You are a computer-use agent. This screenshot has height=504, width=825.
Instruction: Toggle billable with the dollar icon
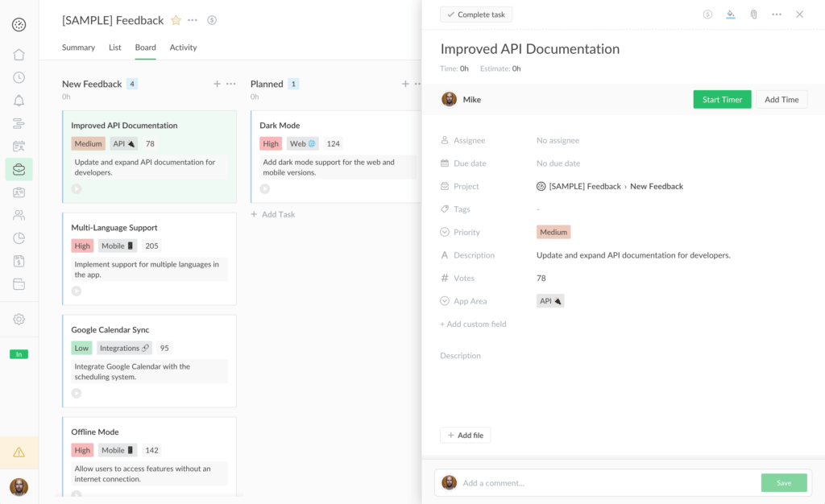tap(707, 14)
